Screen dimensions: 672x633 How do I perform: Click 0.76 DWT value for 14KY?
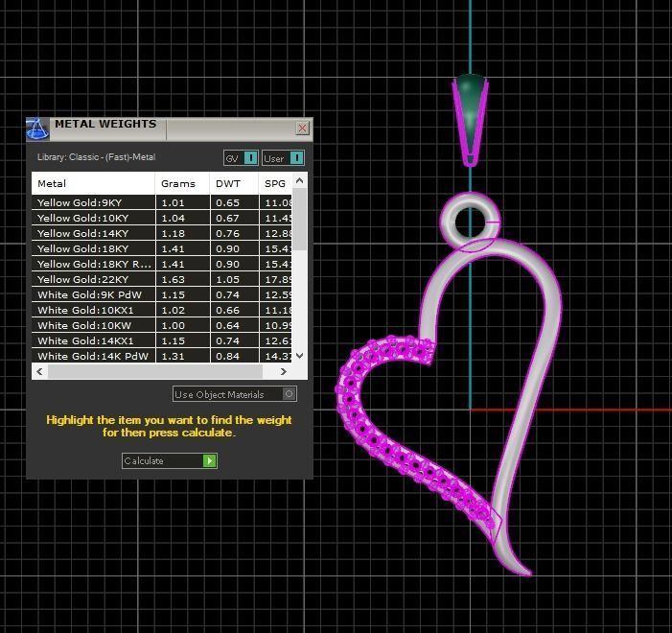(227, 234)
